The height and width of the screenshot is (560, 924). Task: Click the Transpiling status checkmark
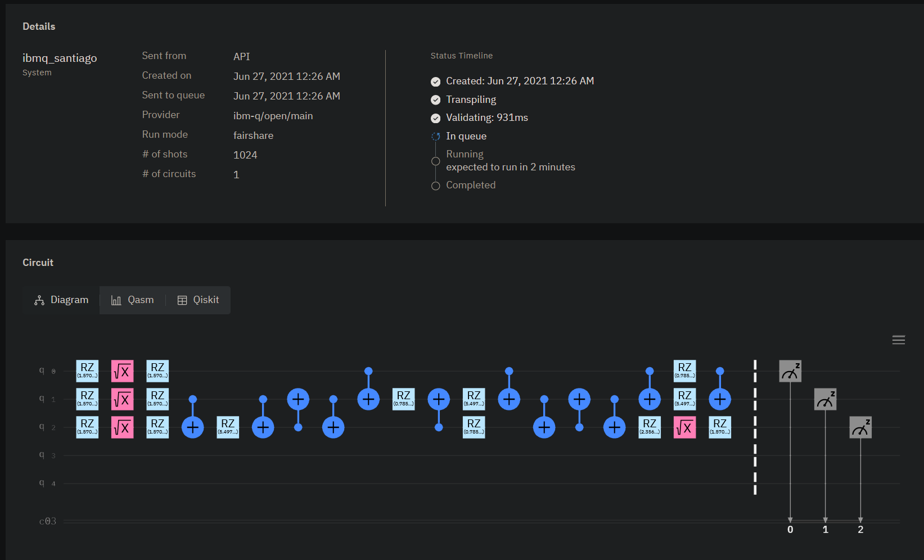(435, 100)
